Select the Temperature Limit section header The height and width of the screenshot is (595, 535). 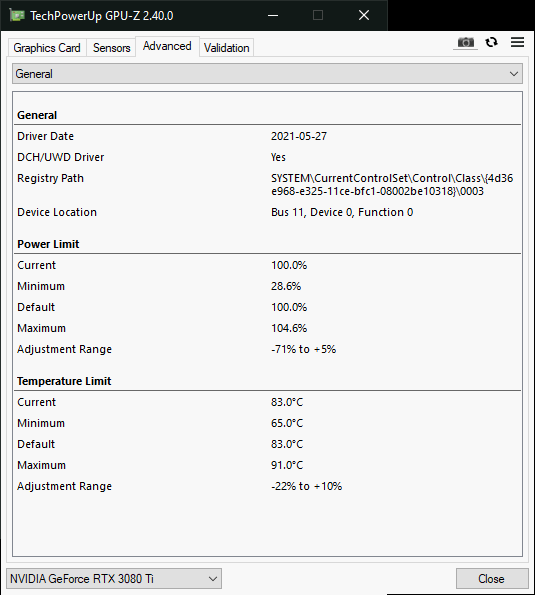tap(64, 381)
